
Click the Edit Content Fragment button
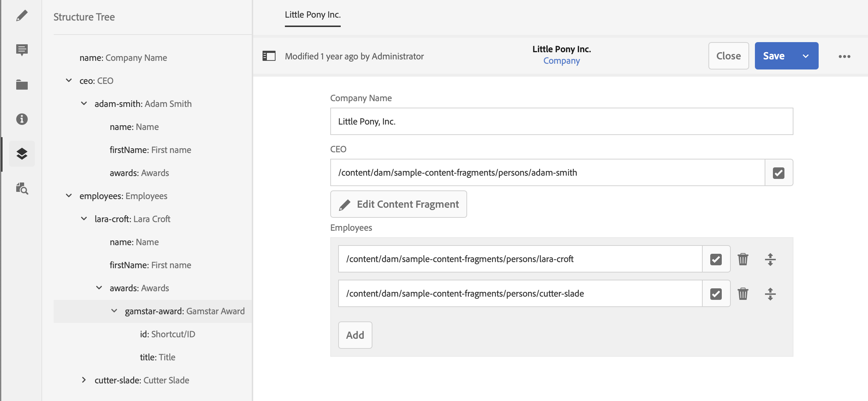(398, 204)
